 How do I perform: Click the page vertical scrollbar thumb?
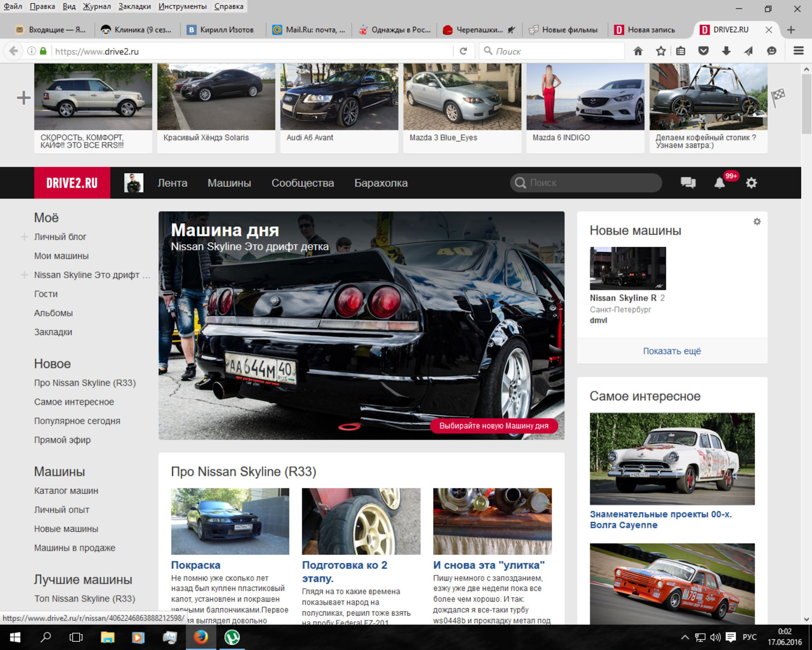[807, 104]
